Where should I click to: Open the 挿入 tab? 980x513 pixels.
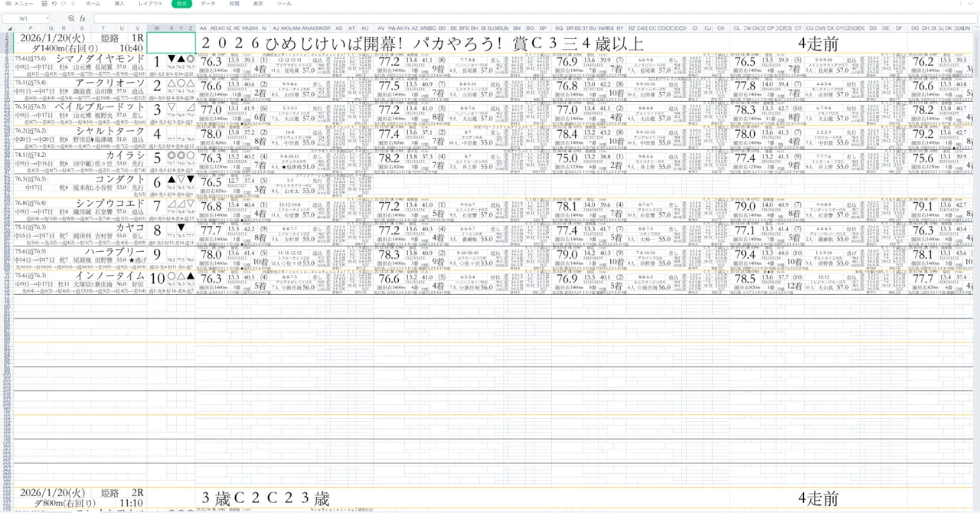[x=119, y=4]
